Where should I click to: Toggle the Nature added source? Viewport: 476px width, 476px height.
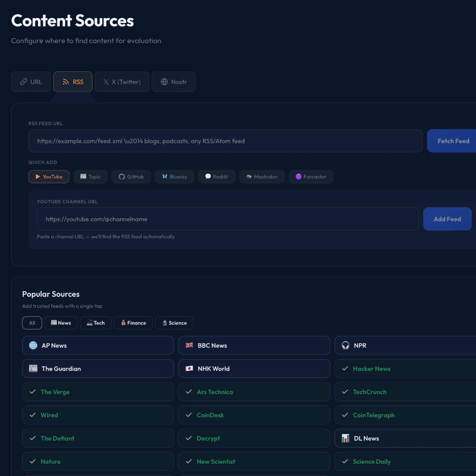click(98, 461)
